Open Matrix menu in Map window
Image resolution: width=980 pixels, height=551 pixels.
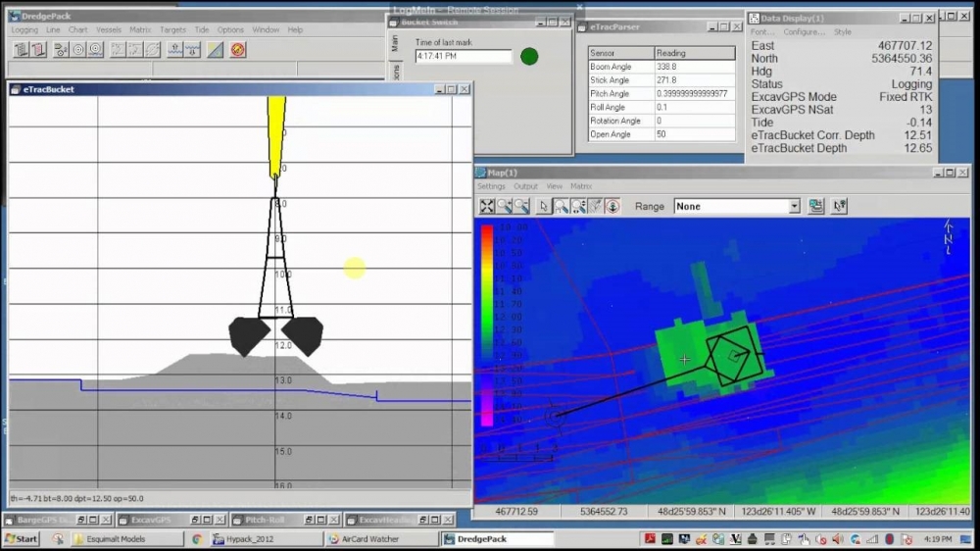[x=580, y=186]
